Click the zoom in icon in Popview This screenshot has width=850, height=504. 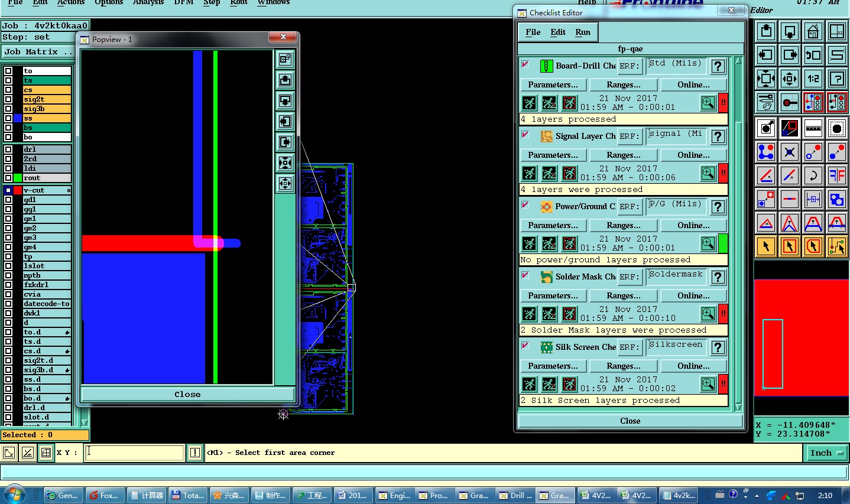(285, 163)
